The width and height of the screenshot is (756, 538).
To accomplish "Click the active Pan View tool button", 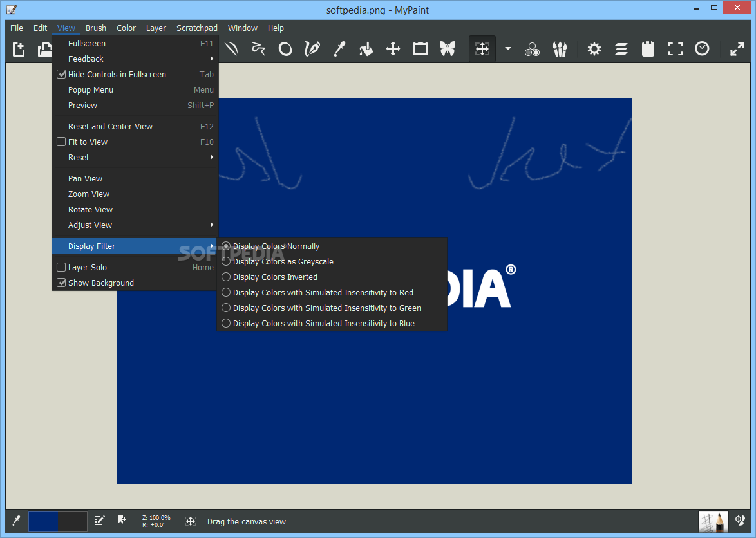I will (482, 49).
